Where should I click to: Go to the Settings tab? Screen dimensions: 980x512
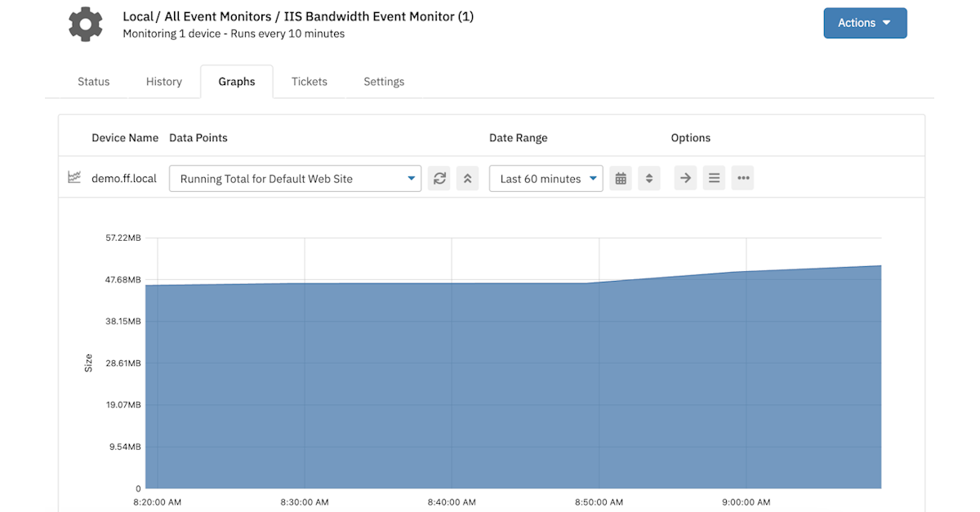[384, 81]
